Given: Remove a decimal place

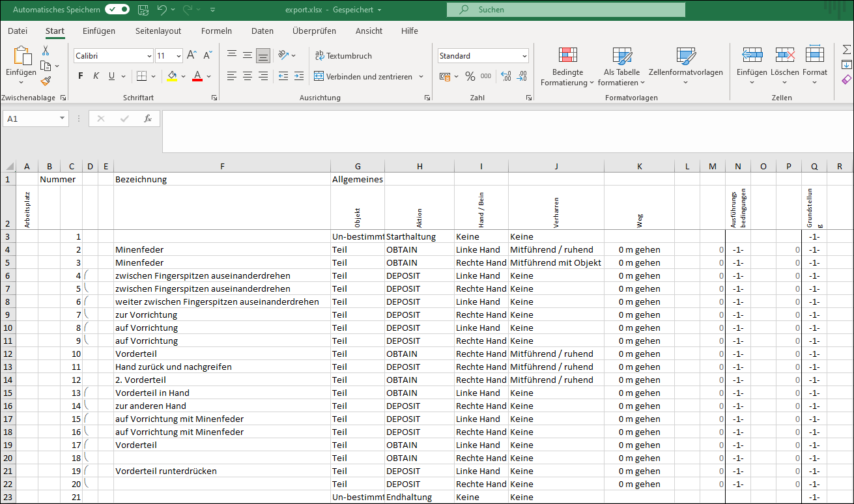Looking at the screenshot, I should click(x=522, y=76).
